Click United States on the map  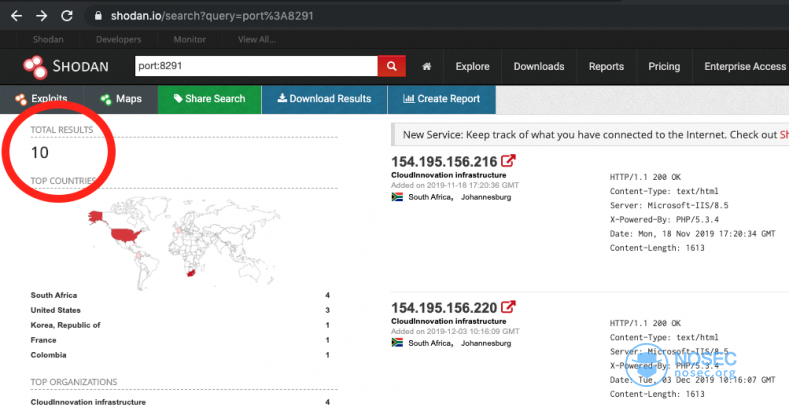click(x=127, y=235)
